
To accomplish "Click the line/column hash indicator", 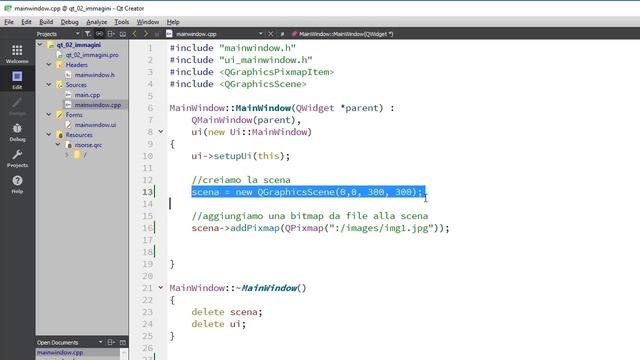I will click(x=282, y=34).
